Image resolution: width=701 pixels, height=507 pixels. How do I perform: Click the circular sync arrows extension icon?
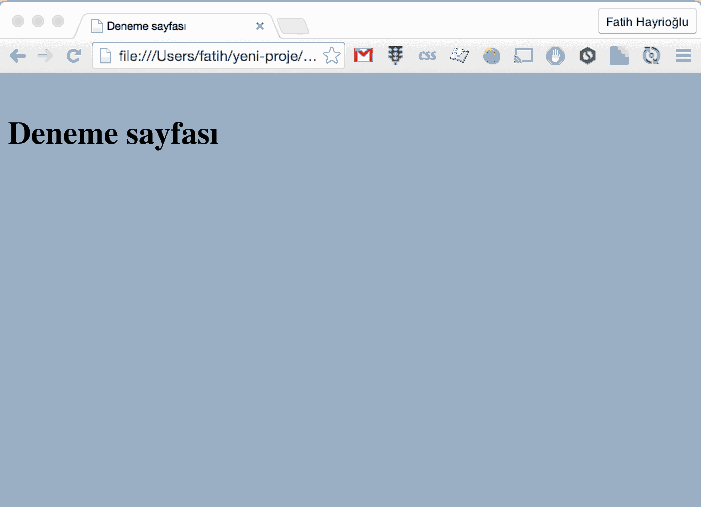(651, 56)
